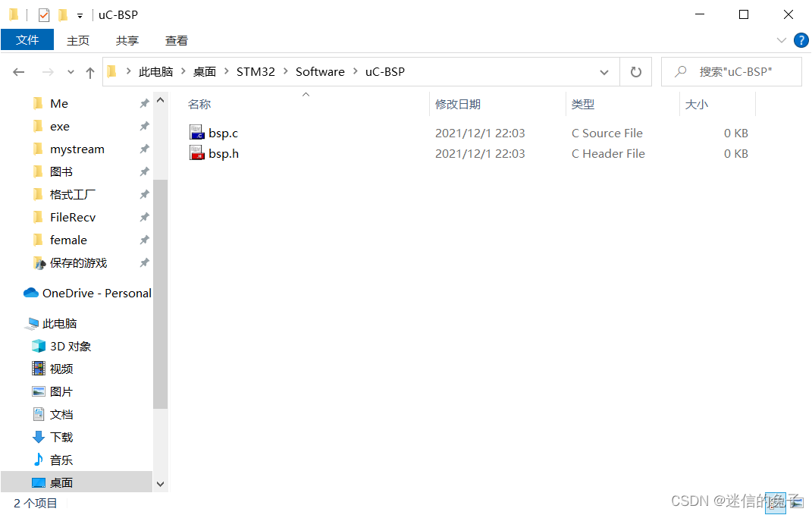The image size is (812, 515).
Task: Navigate to STM32 in the breadcrumb
Action: [x=256, y=71]
